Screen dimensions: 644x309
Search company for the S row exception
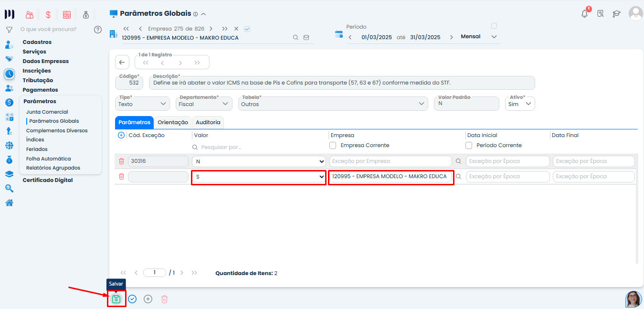coord(459,177)
